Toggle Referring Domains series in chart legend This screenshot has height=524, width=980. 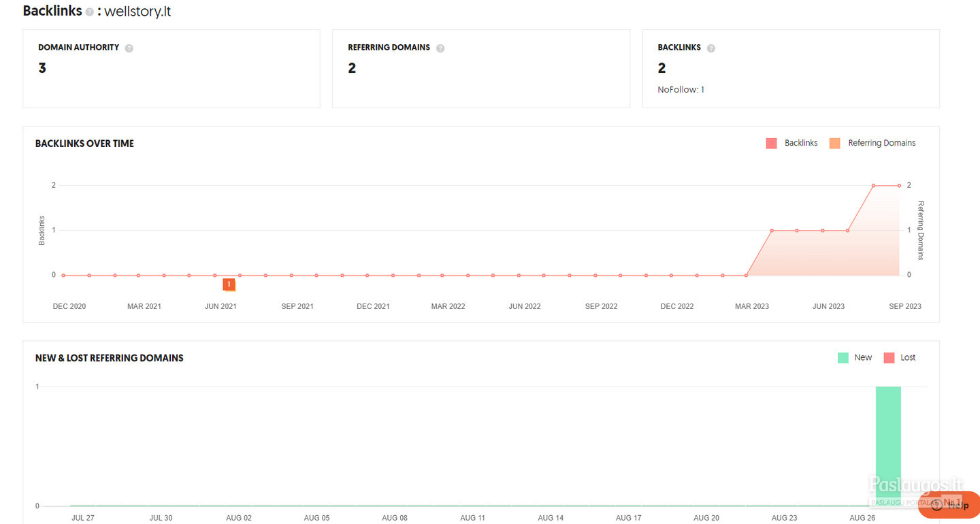coord(872,143)
